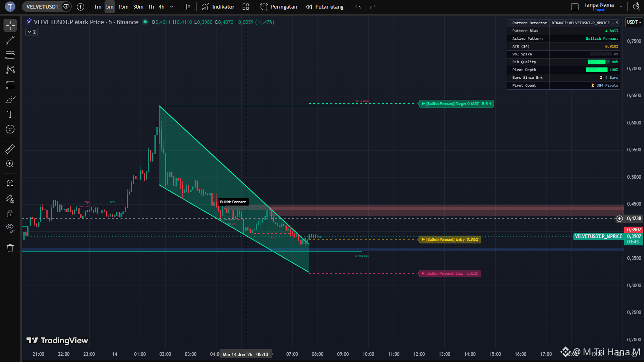The image size is (644, 362).
Task: Redo the last chart action
Action: pyautogui.click(x=373, y=7)
